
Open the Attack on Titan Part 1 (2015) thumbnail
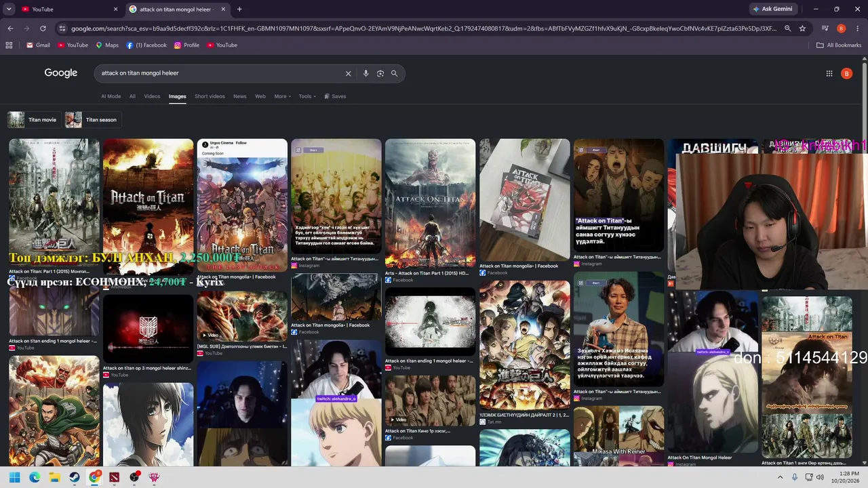(x=54, y=203)
